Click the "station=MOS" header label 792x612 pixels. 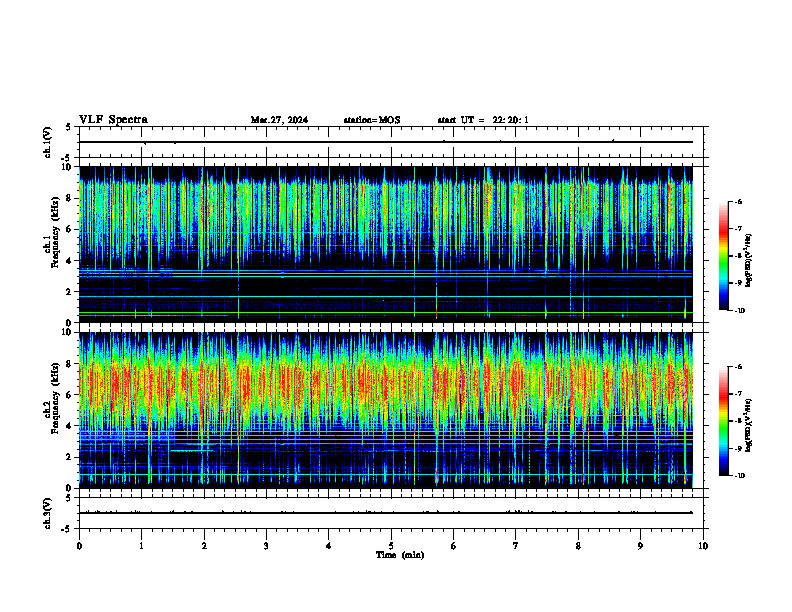pyautogui.click(x=372, y=120)
